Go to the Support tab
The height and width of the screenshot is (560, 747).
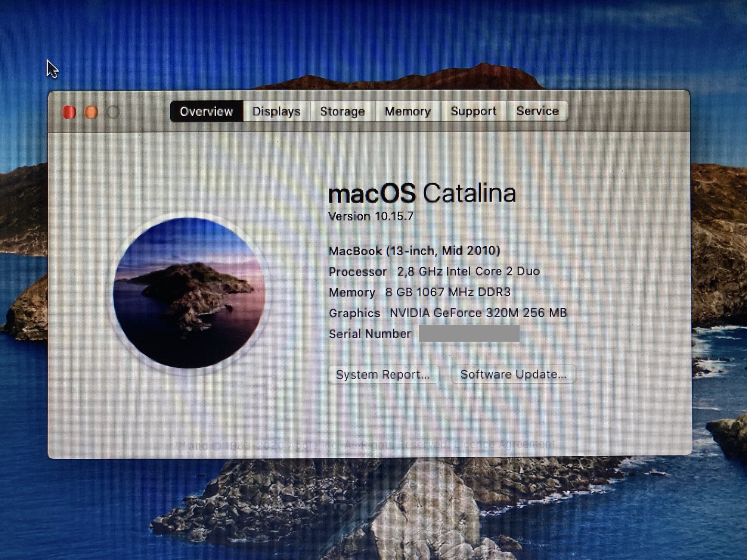tap(473, 111)
